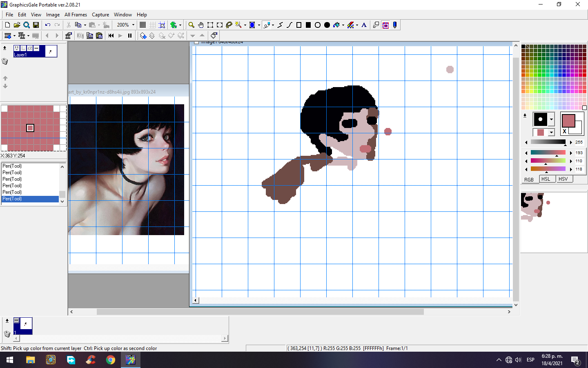Toggle the pixel grid display
Viewport: 588px width, 368px height.
click(x=143, y=25)
